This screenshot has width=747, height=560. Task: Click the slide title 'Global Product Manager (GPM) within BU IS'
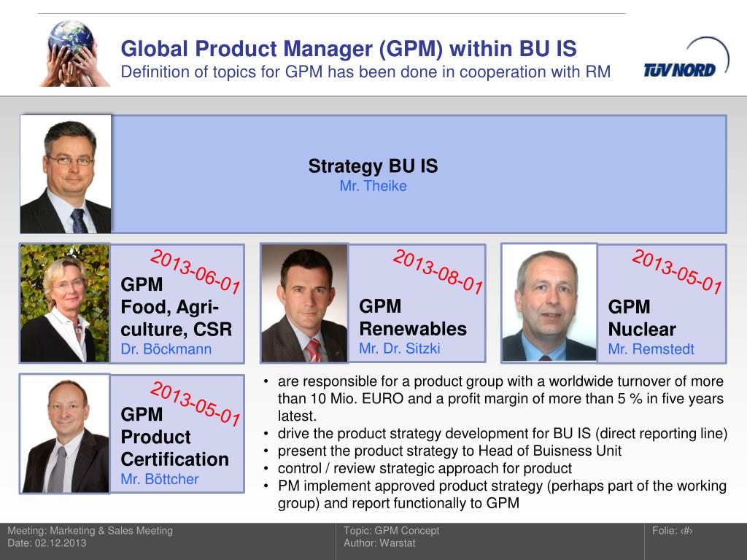349,49
